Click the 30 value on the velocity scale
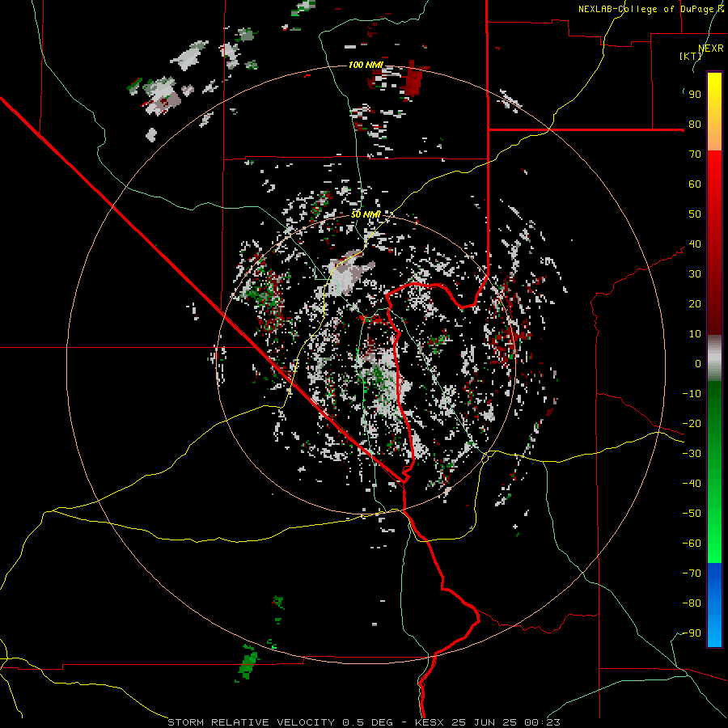 click(x=695, y=274)
